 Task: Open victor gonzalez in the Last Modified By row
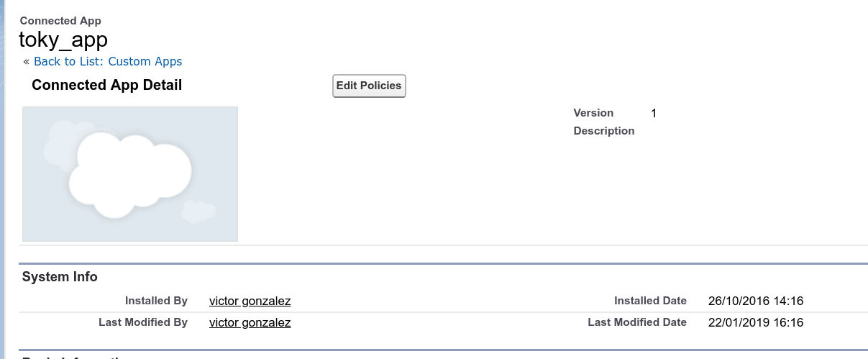(x=250, y=322)
